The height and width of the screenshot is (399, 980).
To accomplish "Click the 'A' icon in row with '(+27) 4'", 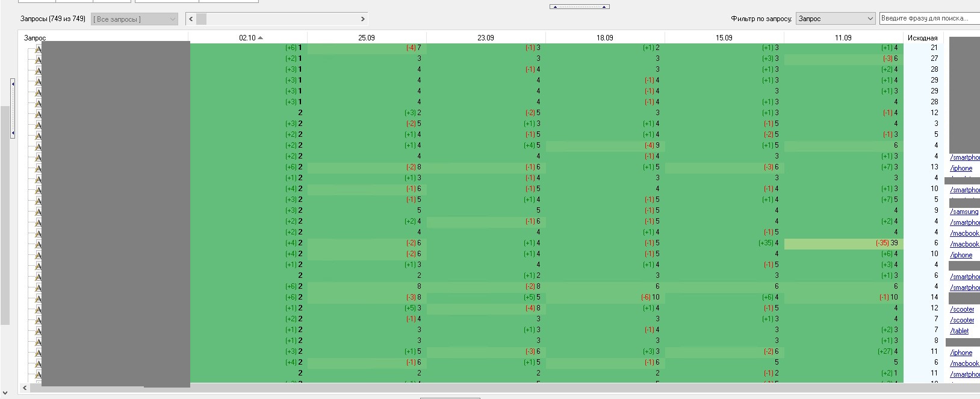I will (38, 352).
